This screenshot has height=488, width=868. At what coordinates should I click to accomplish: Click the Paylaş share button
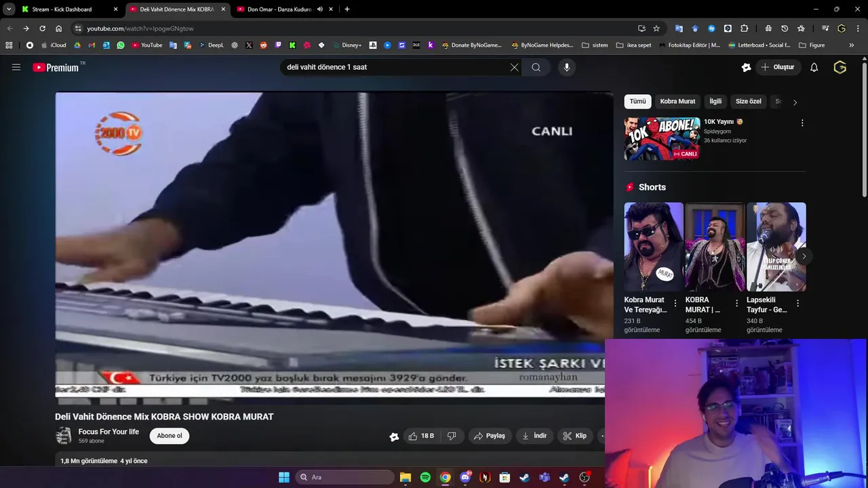point(489,436)
